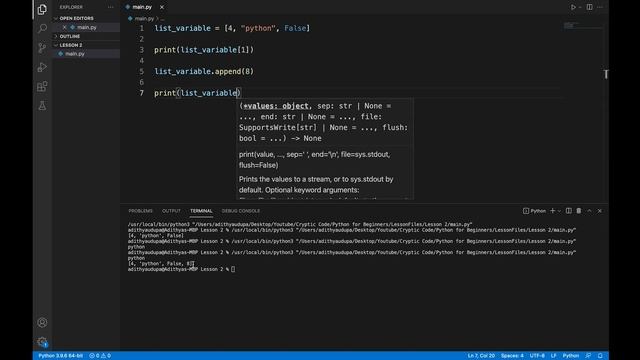Screen dimensions: 640x360
Task: Switch to the Debug Console tab
Action: point(240,211)
